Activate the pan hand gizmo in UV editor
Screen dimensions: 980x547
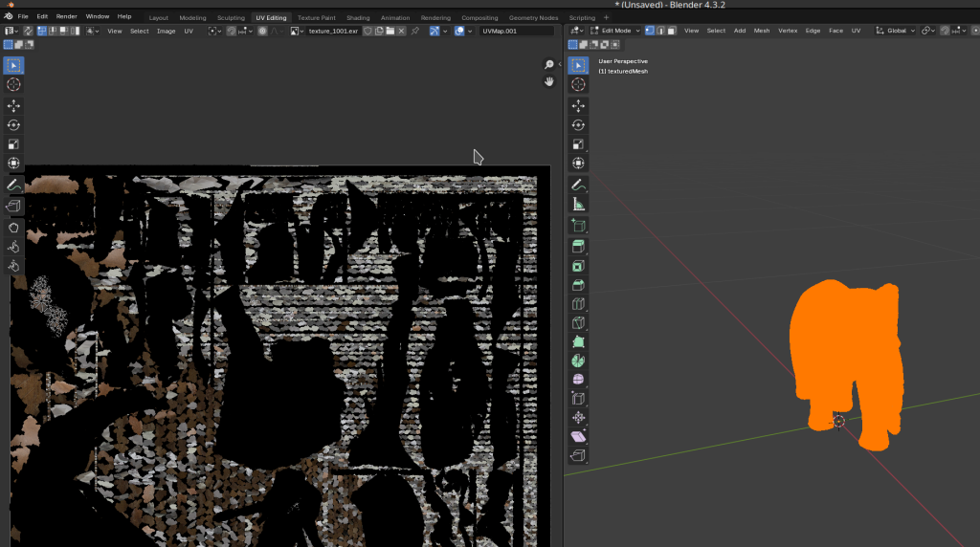click(x=549, y=81)
